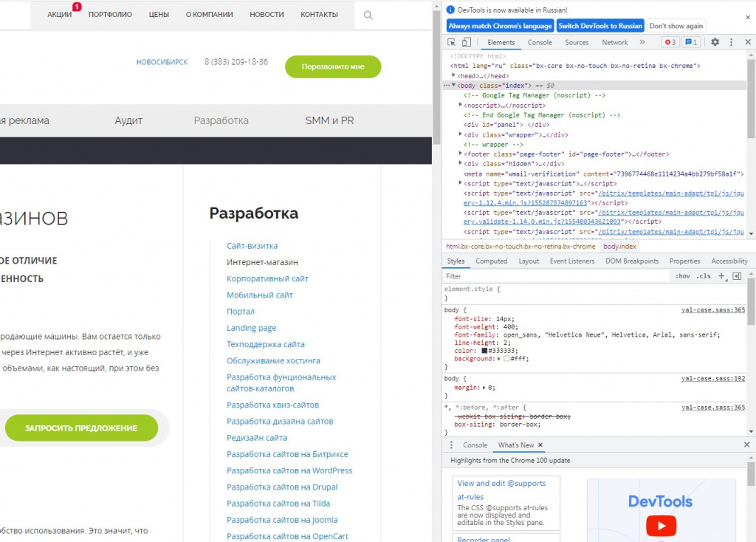This screenshot has width=756, height=542.
Task: Open the jquery-1.12.4.min.js script link
Action: [604, 198]
